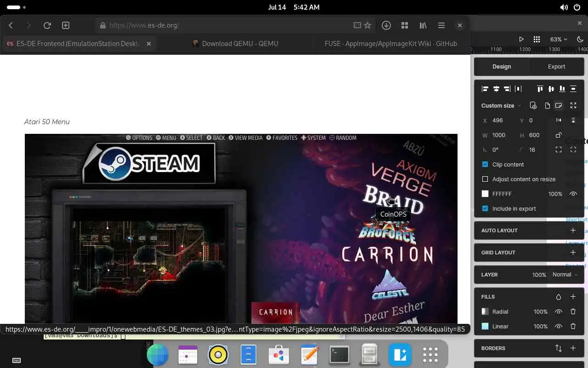This screenshot has width=588, height=368.
Task: Switch to the FUSE AppImageKit Wiki tab
Action: 391,44
